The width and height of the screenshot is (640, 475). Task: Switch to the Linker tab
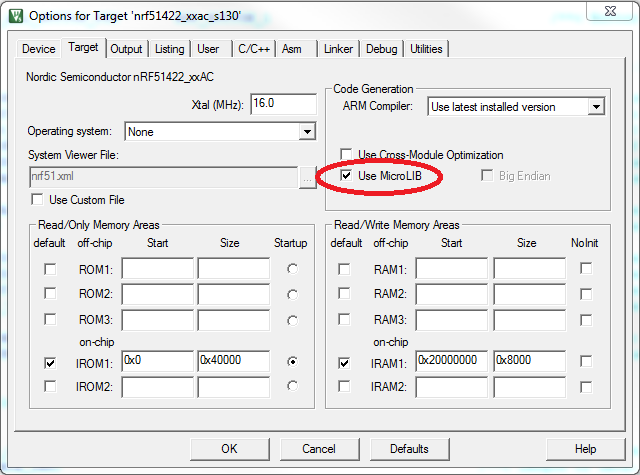(x=338, y=49)
